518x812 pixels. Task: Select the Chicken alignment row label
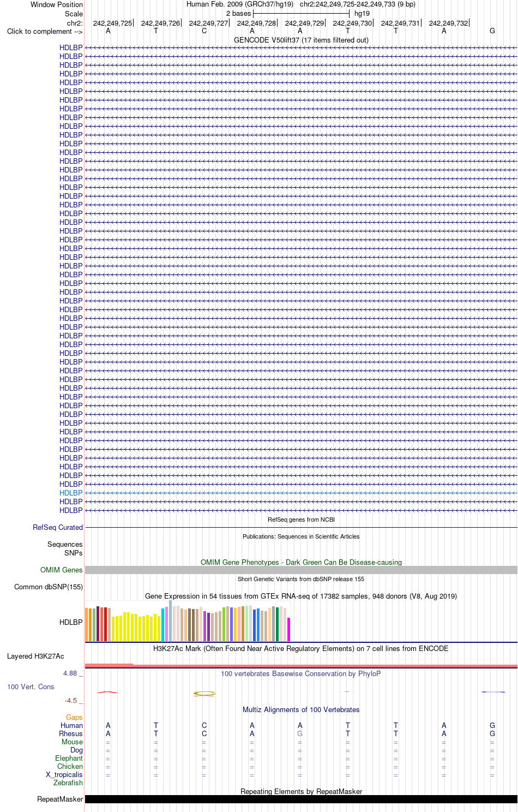[x=70, y=766]
